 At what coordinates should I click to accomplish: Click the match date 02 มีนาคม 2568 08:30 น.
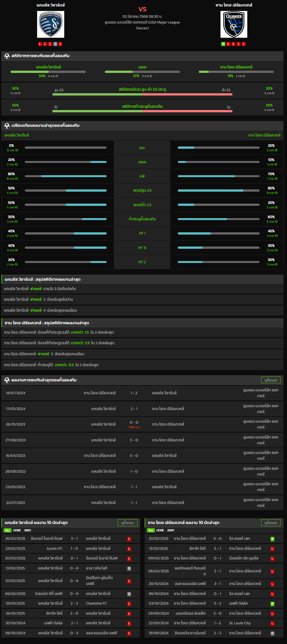(x=142, y=16)
